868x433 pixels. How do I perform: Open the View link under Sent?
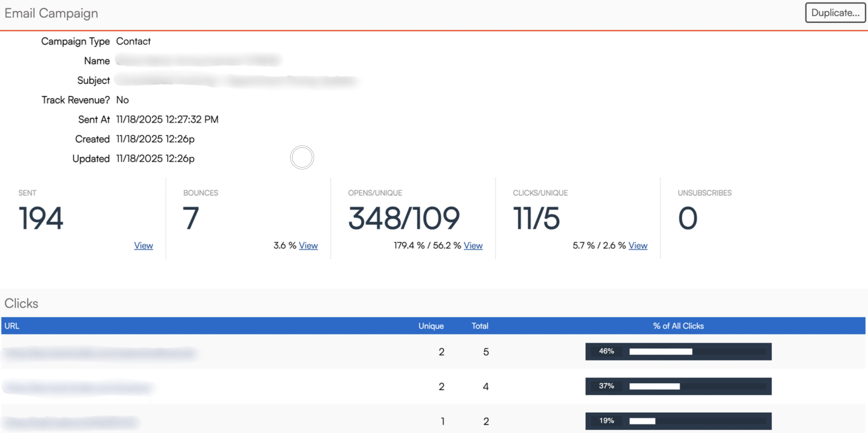click(143, 246)
